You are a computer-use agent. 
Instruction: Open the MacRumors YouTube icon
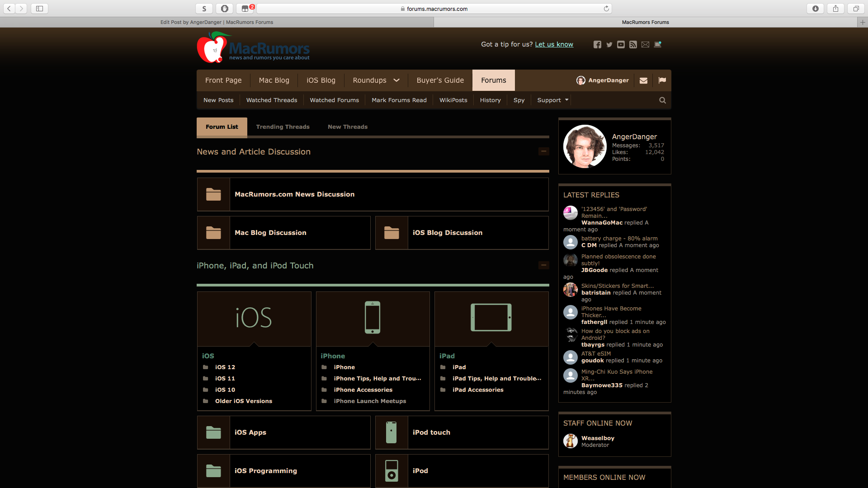(x=621, y=44)
